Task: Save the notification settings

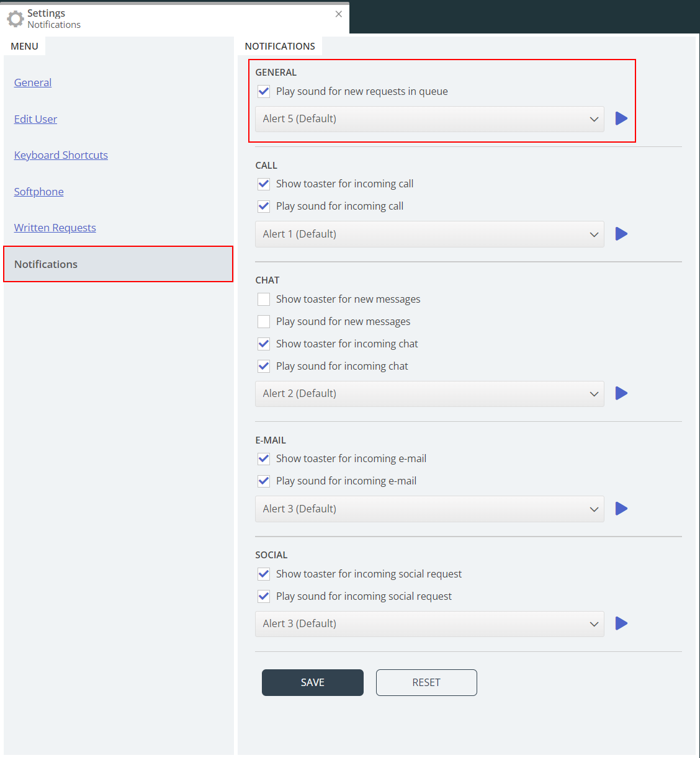Action: (x=313, y=682)
